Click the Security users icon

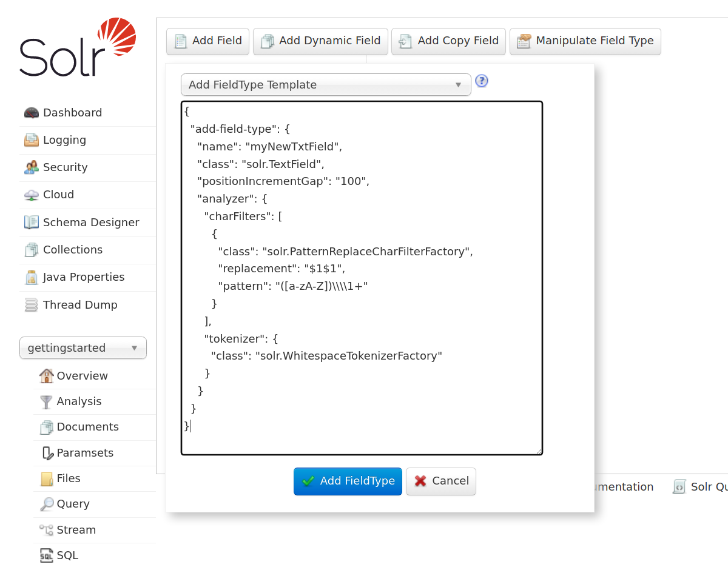31,167
